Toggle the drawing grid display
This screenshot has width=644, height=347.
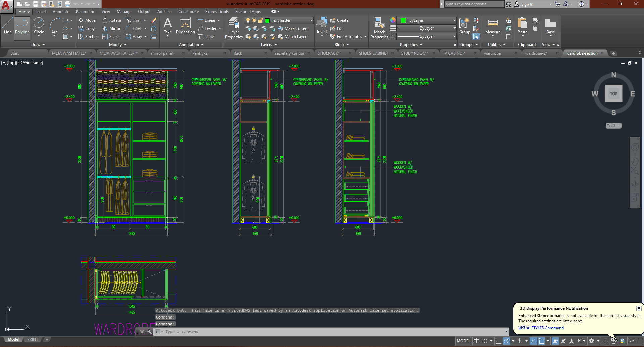click(x=476, y=341)
